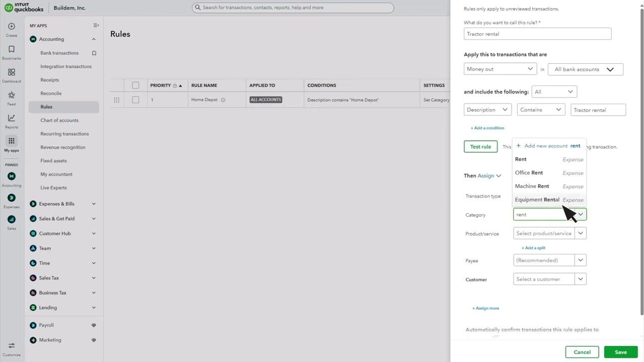Click the QuickBooks logo
Image resolution: width=644 pixels, height=362 pixels.
click(x=24, y=8)
